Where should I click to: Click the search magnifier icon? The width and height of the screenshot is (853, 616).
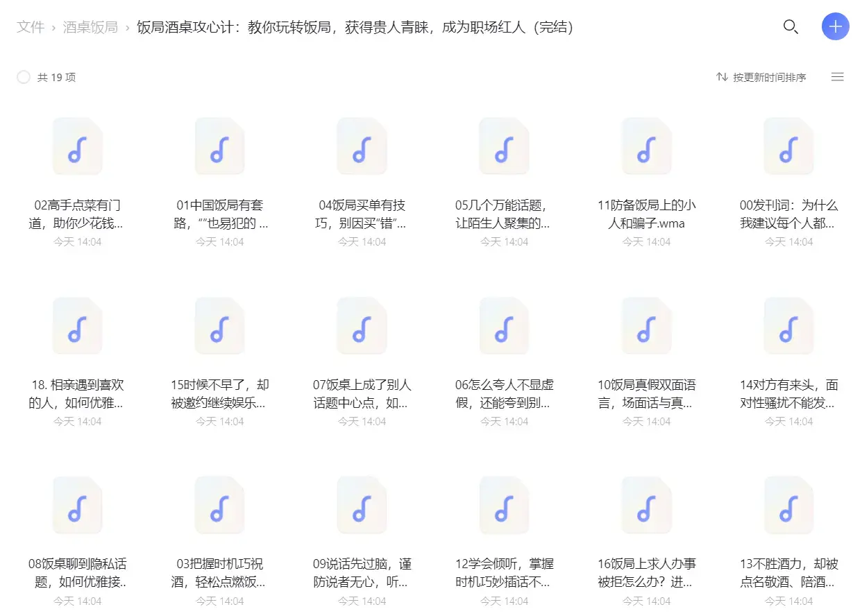point(791,27)
